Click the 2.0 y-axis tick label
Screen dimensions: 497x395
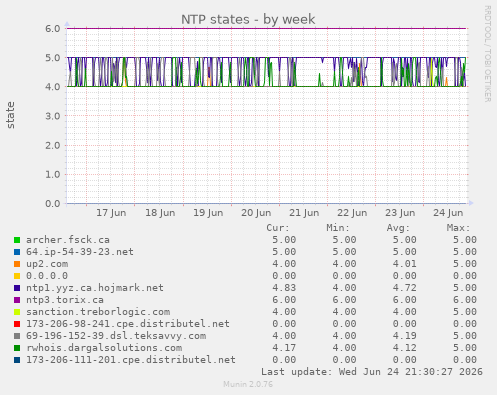pyautogui.click(x=53, y=145)
